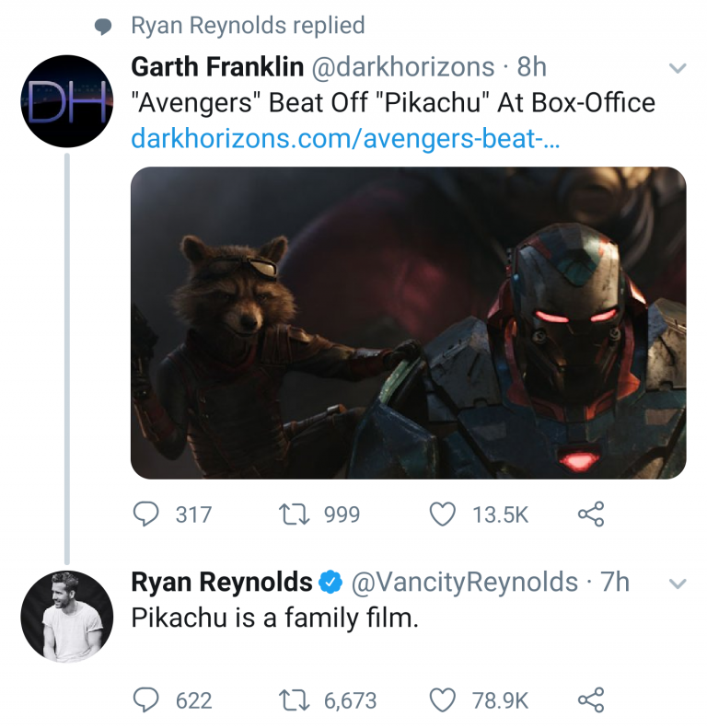
Task: Open the 'Ryan Reynolds replied' header
Action: [x=248, y=26]
